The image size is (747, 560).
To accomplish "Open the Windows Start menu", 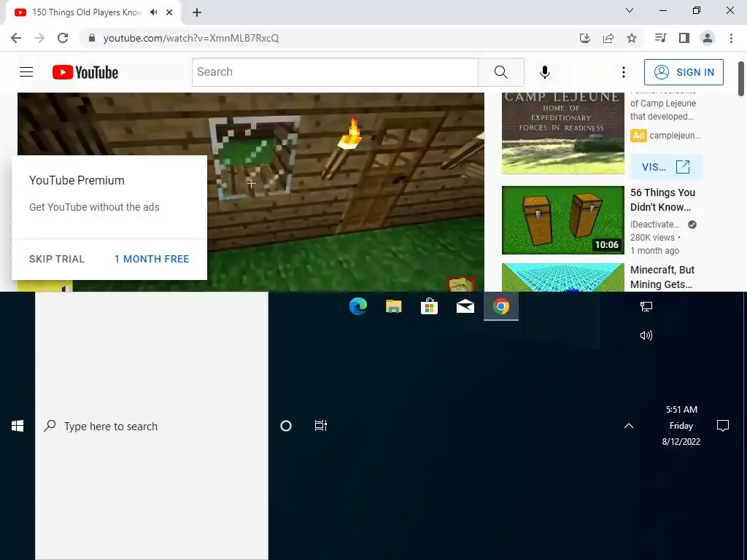I will pos(18,426).
